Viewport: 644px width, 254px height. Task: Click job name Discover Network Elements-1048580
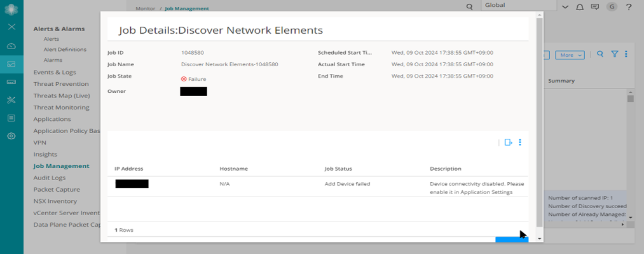230,64
